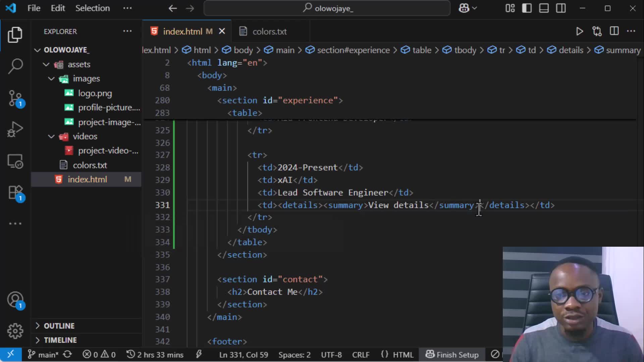The width and height of the screenshot is (644, 362).
Task: Click the Finish Setup status item
Action: pyautogui.click(x=452, y=355)
